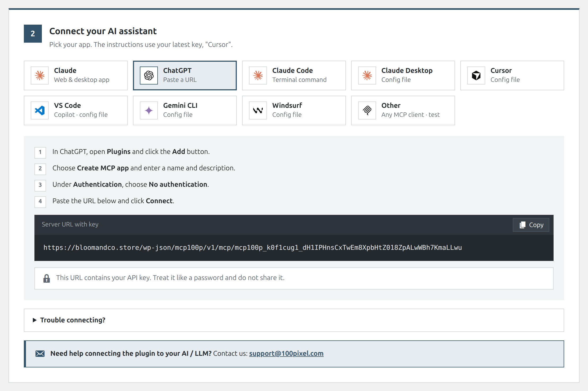Click the Windsurf logo icon
Image resolution: width=588 pixels, height=391 pixels.
click(x=258, y=110)
